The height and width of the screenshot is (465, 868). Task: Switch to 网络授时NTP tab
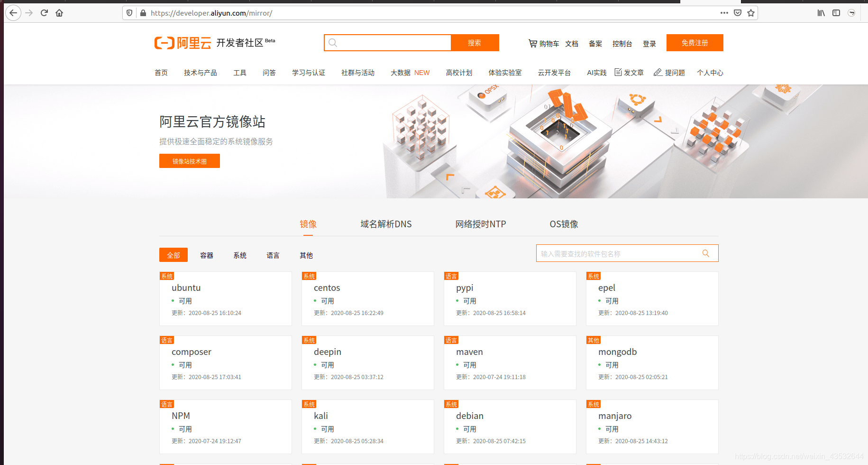pyautogui.click(x=481, y=224)
